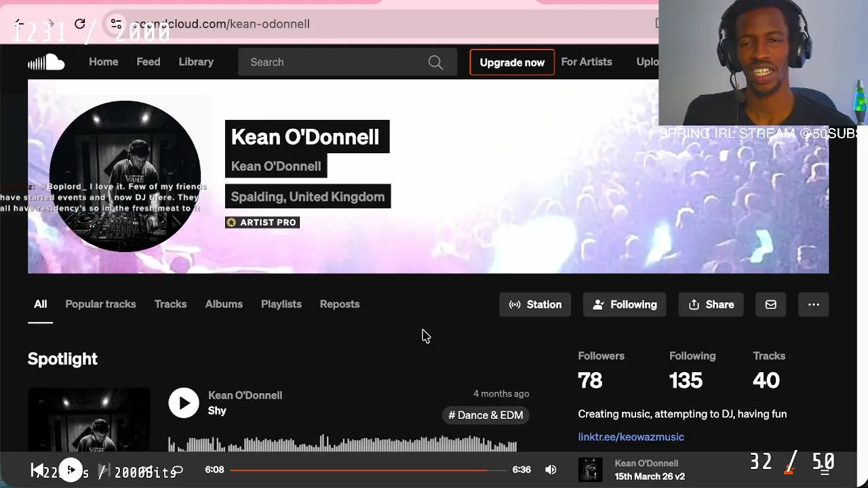
Task: Click the bottom player play button
Action: (x=70, y=470)
